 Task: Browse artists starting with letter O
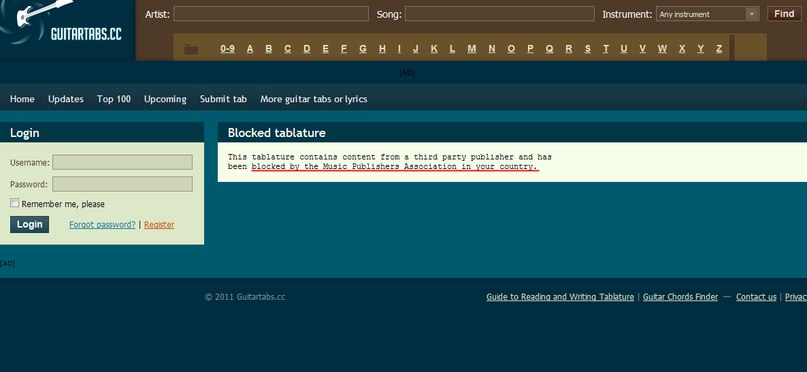click(x=511, y=49)
